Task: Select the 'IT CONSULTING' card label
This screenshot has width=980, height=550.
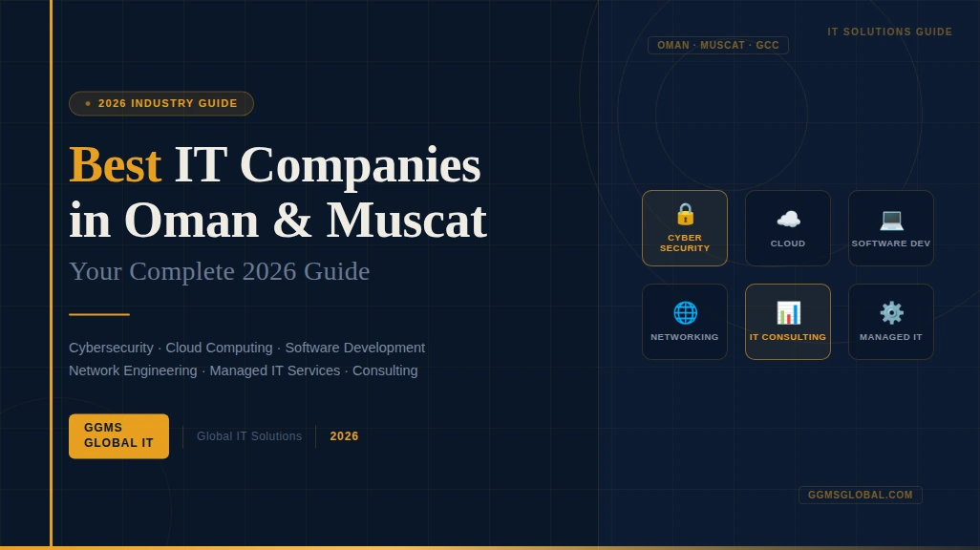Action: coord(788,337)
